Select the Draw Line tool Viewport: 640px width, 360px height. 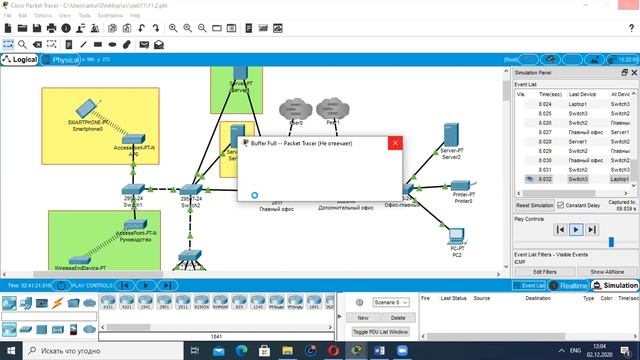[x=83, y=44]
